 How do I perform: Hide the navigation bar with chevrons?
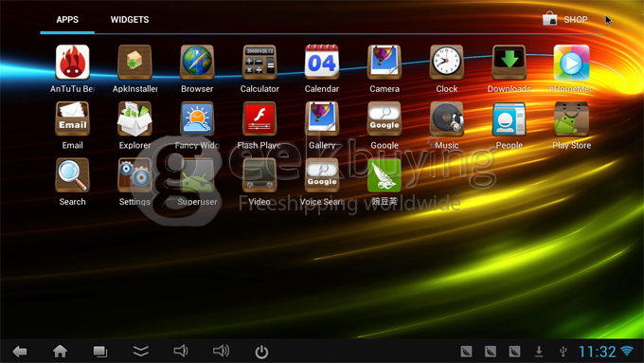pos(140,351)
